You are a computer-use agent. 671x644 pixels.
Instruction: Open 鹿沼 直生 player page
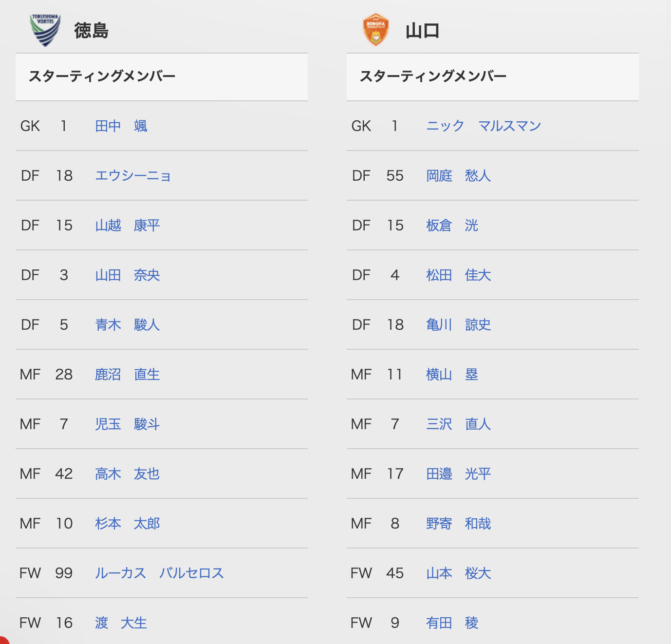tap(128, 375)
